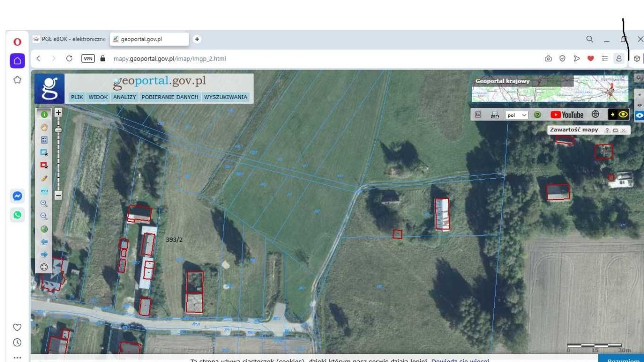Click the Opera logo menu button
Image resolution: width=644 pixels, height=362 pixels.
pos(17,42)
